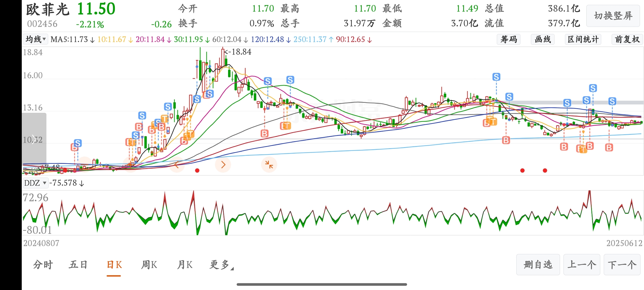Click the MA5:11.73 moving average value
The image size is (644, 290).
[72, 39]
